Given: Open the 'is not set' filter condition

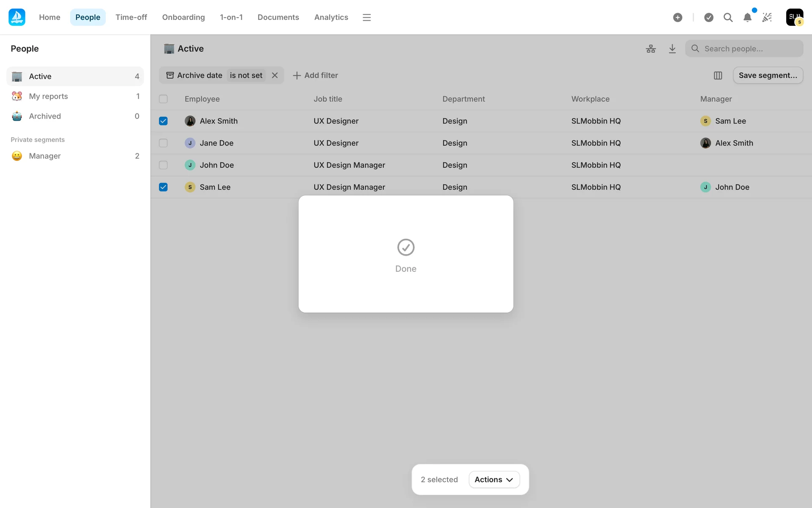Looking at the screenshot, I should [246, 75].
